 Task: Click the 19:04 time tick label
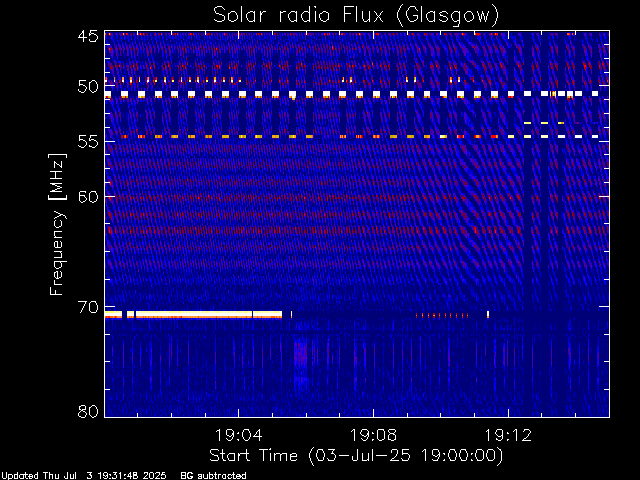238,435
